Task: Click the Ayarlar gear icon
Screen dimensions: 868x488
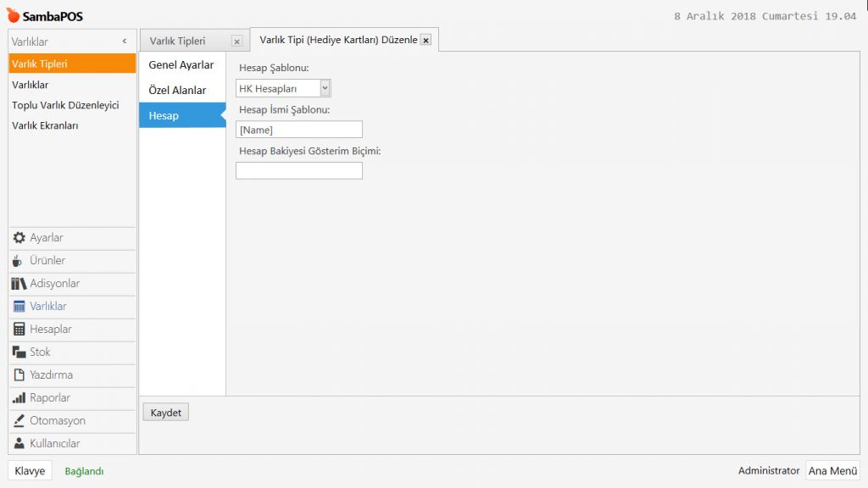Action: 19,238
